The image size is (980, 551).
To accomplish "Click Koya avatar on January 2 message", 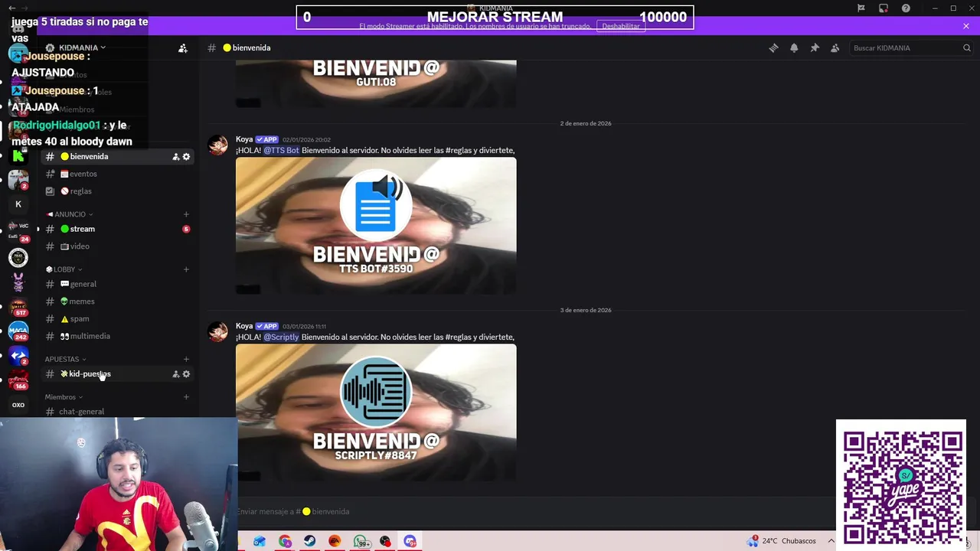I will [x=218, y=145].
